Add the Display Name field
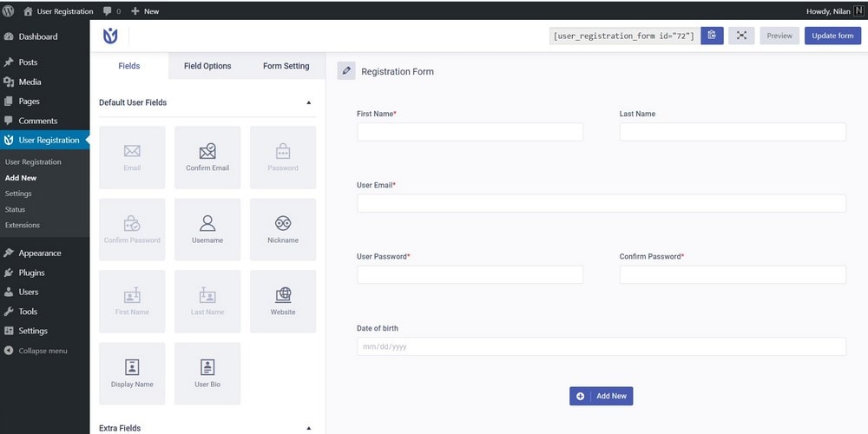868x434 pixels. click(132, 373)
